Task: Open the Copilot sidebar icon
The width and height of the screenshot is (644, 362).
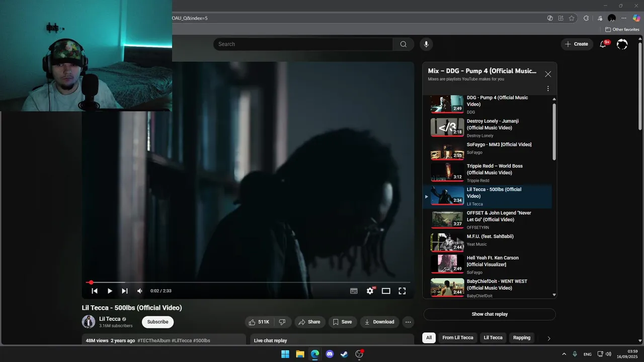Action: (x=636, y=18)
